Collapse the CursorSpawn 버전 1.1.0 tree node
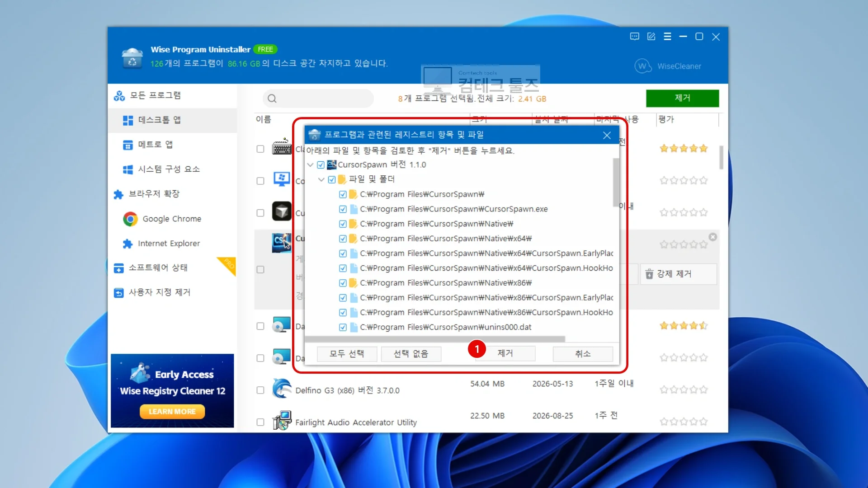The height and width of the screenshot is (488, 868). (310, 165)
